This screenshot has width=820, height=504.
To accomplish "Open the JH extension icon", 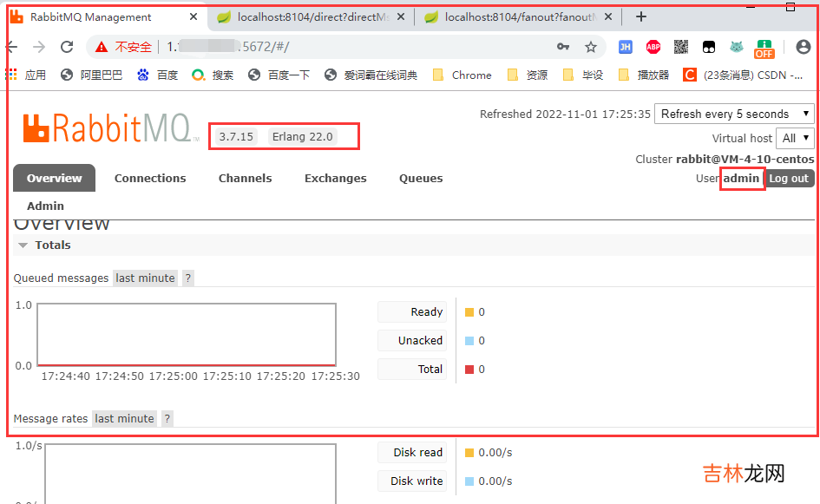I will pos(625,47).
